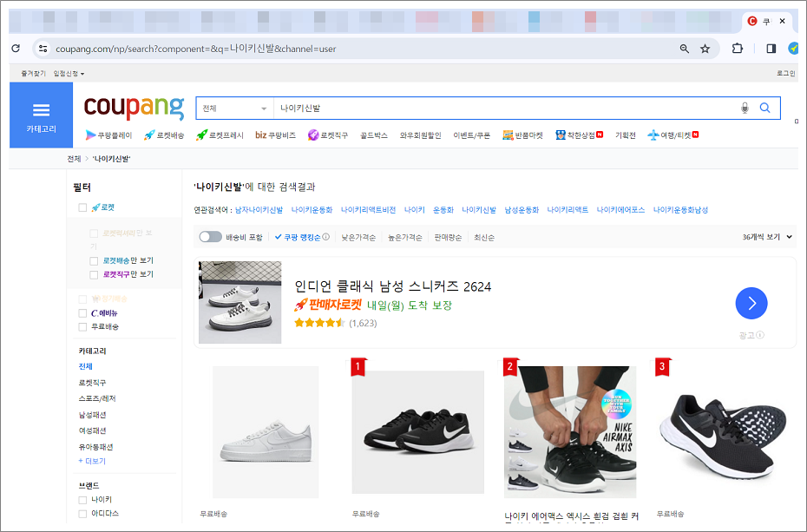The height and width of the screenshot is (532, 807).
Task: Toggle the 배송비 포함 switch
Action: tap(210, 237)
